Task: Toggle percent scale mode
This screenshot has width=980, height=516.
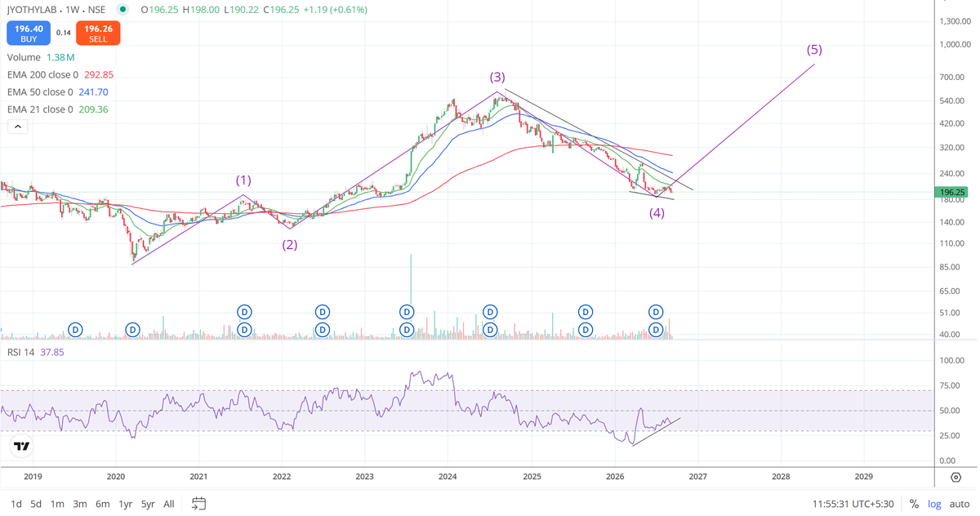Action: 914,504
